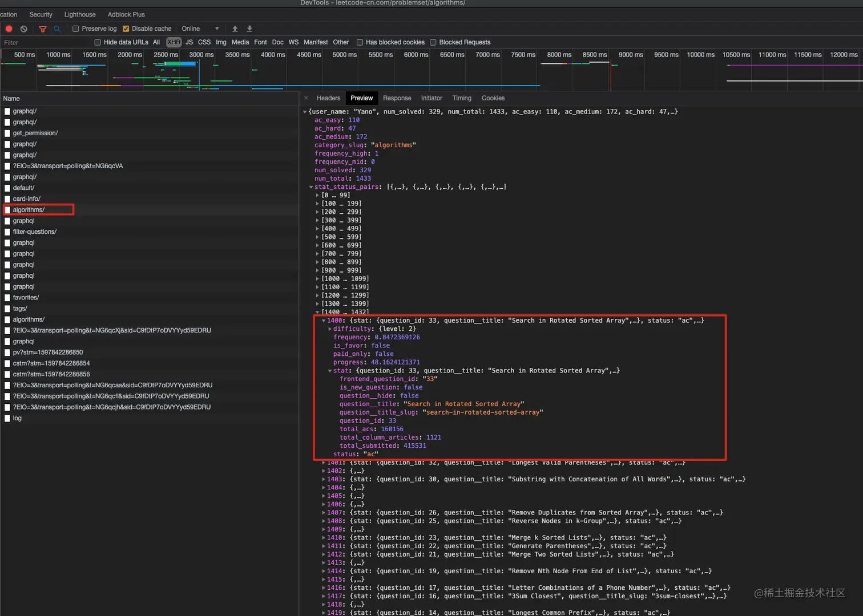The image size is (863, 616).
Task: Click question__title_slug value search-in-rotated-sorted-array
Action: (483, 412)
